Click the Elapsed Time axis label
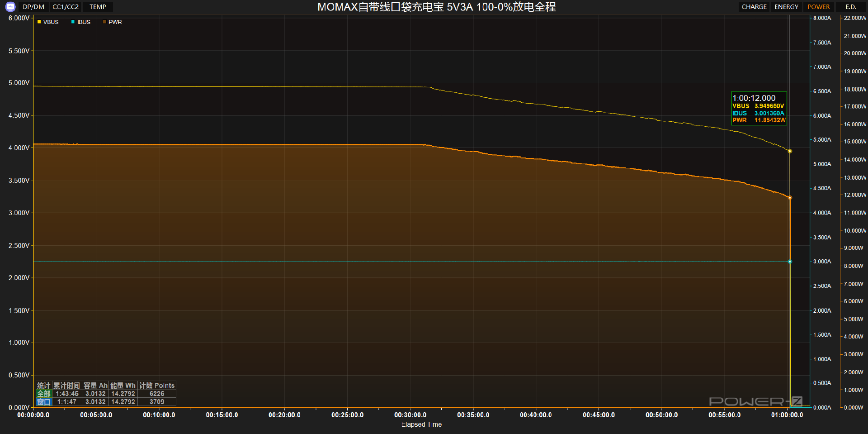 coord(421,424)
